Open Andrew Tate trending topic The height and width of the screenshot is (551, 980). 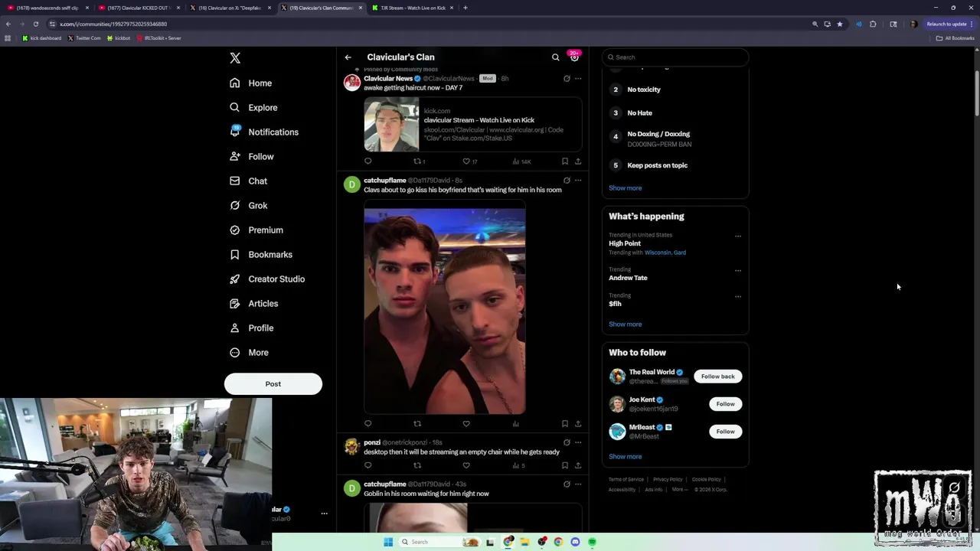click(628, 278)
